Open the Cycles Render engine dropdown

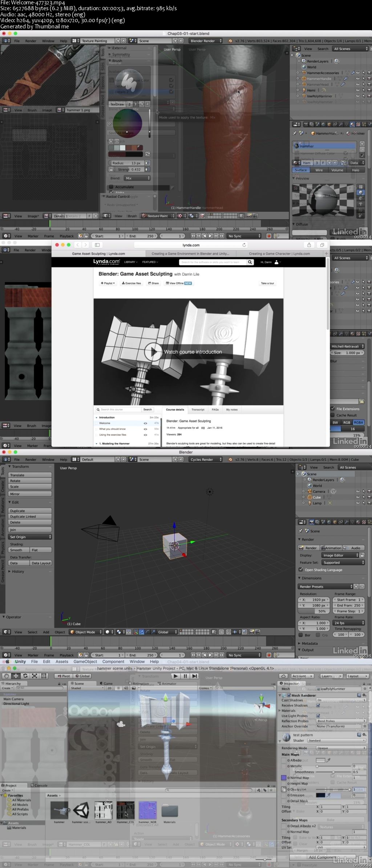click(x=206, y=459)
